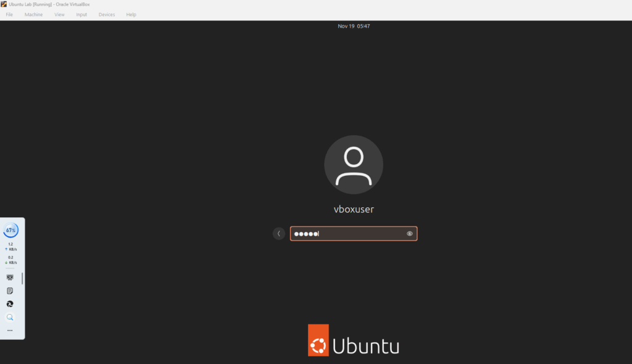Screen dimensions: 632x364
Task: Open the Input menu
Action: 81,14
